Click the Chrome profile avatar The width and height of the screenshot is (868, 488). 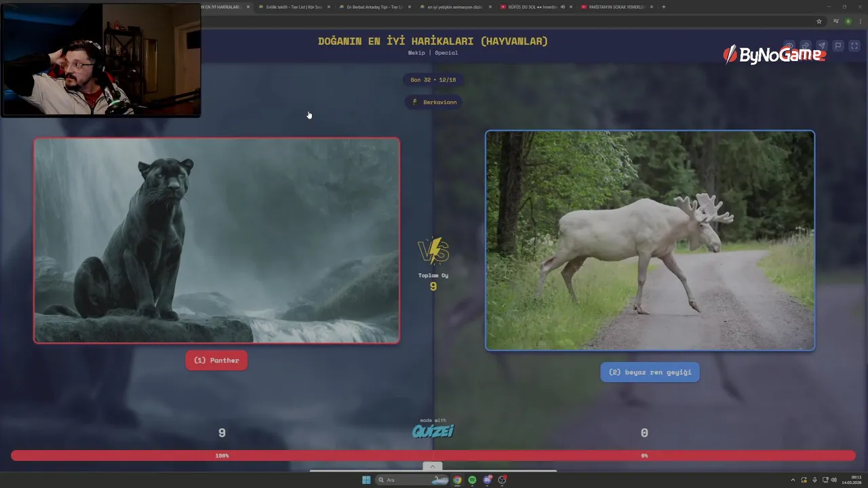[848, 21]
